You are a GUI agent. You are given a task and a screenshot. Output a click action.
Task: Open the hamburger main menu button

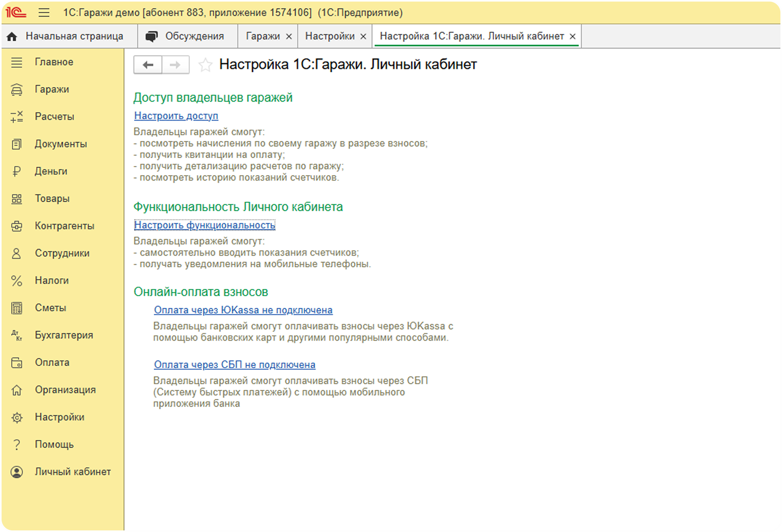[x=44, y=13]
